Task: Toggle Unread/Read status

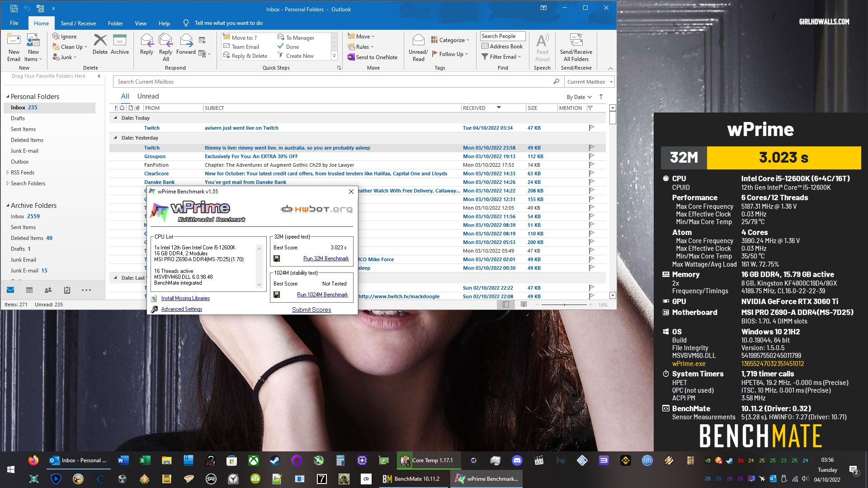Action: click(418, 47)
